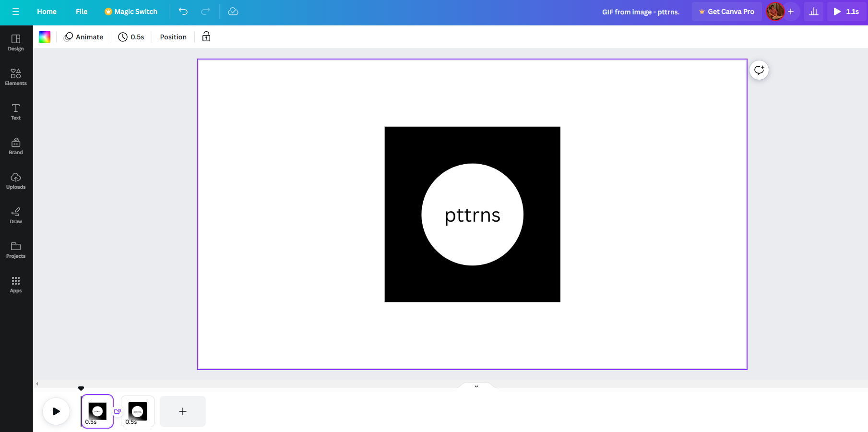Click the Animate button

click(x=83, y=37)
